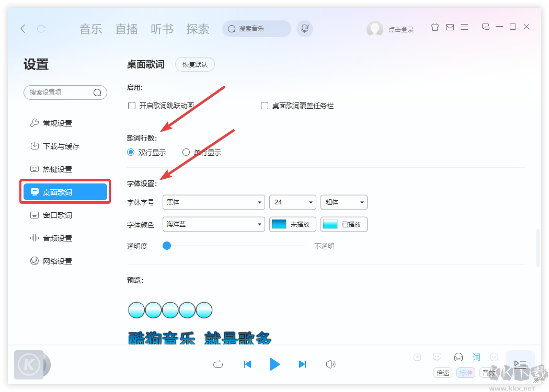This screenshot has width=549, height=392.
Task: Enable the 开启歌词跳跃动画 checkbox
Action: [x=131, y=105]
